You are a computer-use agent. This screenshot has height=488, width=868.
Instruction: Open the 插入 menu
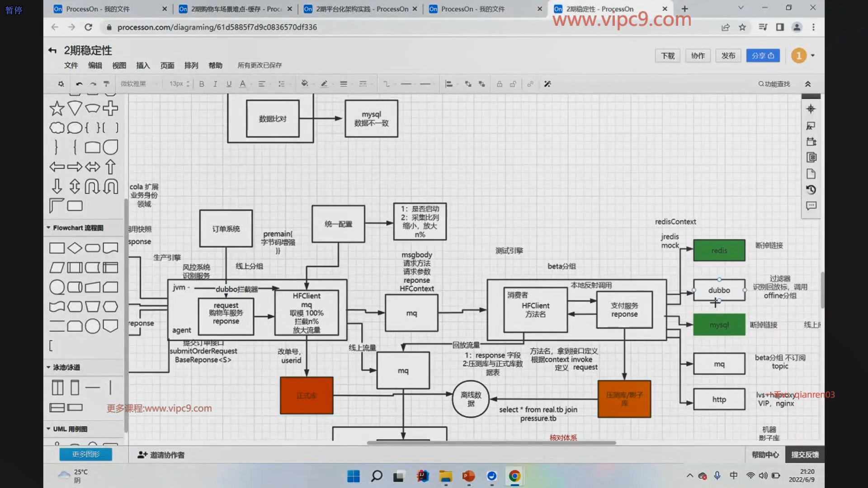coord(143,66)
